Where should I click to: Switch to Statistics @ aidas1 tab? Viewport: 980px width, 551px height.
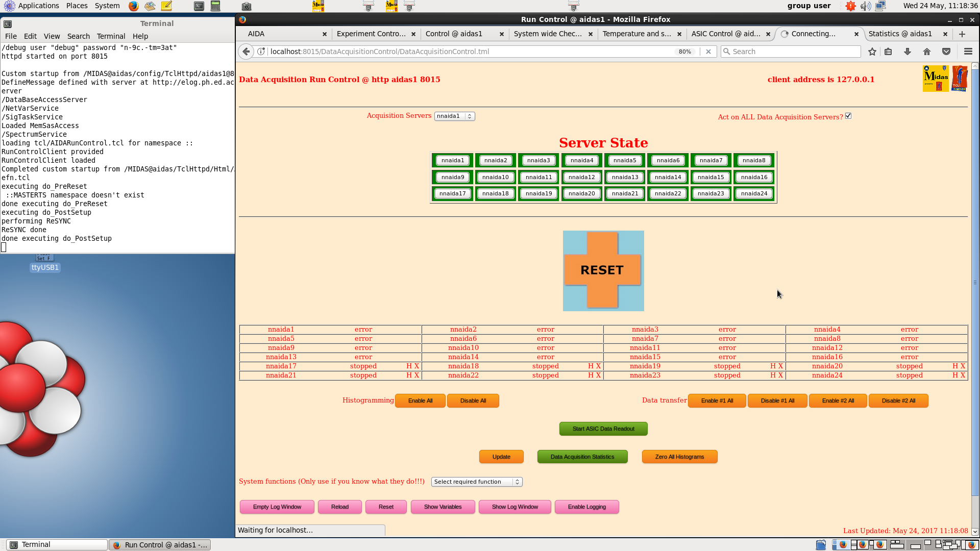900,34
